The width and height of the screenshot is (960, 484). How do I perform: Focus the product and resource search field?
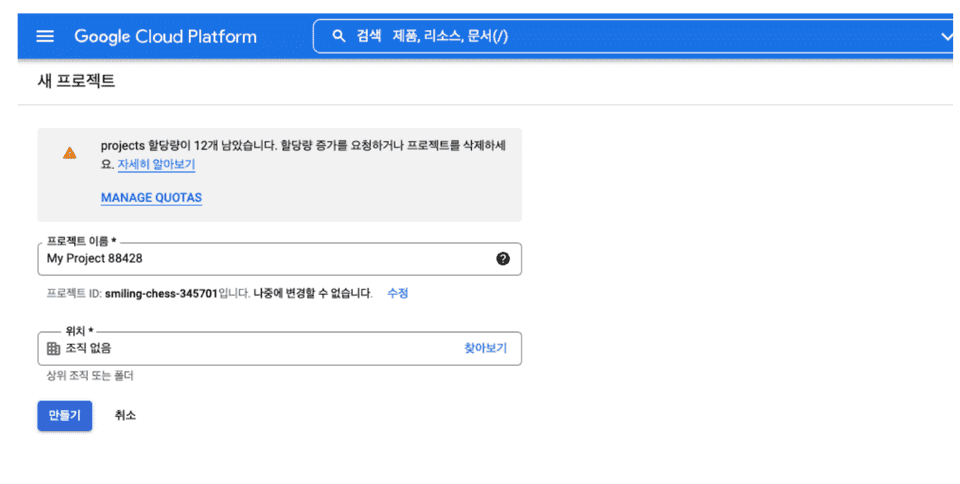pos(632,36)
